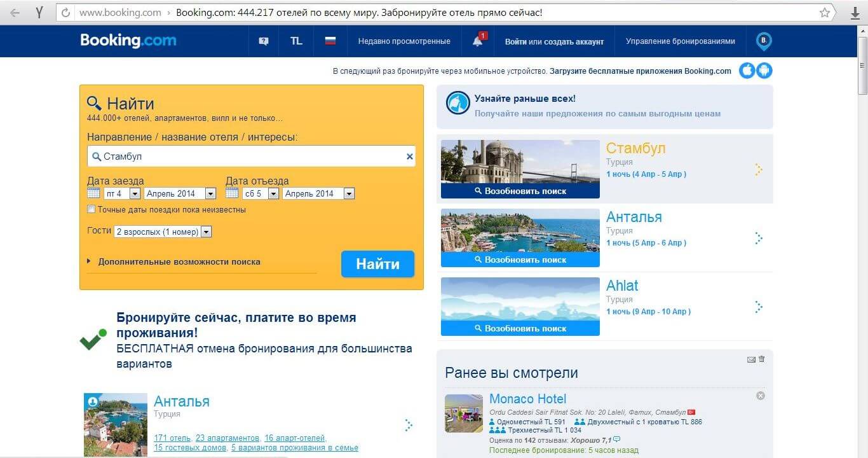Click the blue Найти search button
The height and width of the screenshot is (458, 868).
(x=377, y=264)
